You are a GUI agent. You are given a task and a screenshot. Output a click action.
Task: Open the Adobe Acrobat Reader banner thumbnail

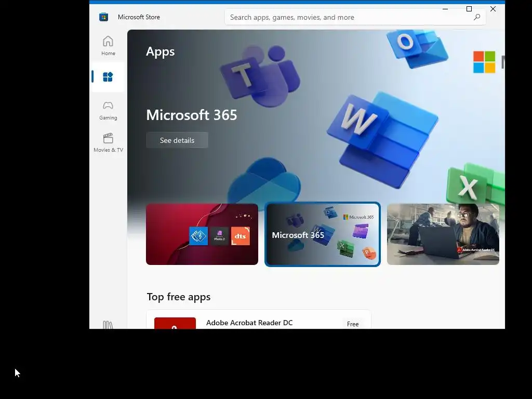pyautogui.click(x=443, y=234)
